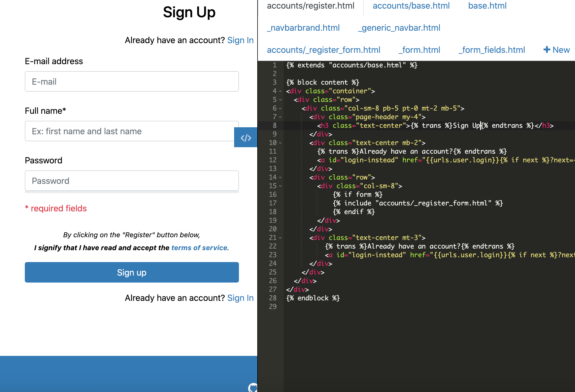The height and width of the screenshot is (392, 575).
Task: Open the _form_fields.html tab
Action: coord(491,50)
